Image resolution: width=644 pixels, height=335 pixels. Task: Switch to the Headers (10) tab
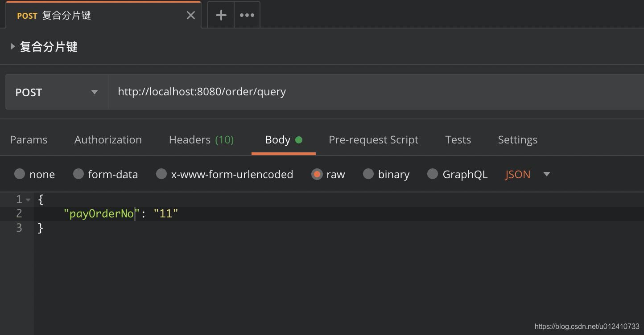[201, 140]
